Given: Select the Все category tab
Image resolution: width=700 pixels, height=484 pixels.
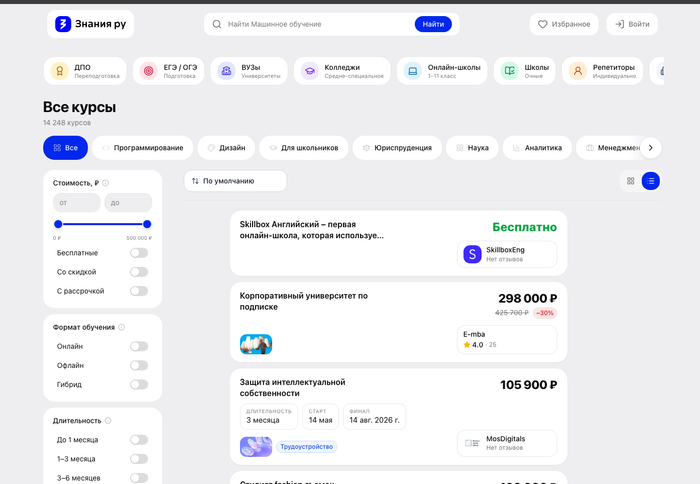Looking at the screenshot, I should click(x=65, y=148).
